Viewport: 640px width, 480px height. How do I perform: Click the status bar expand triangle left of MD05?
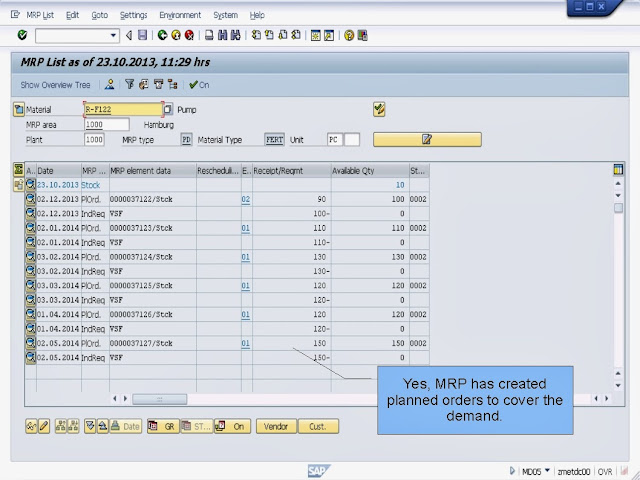[x=512, y=471]
